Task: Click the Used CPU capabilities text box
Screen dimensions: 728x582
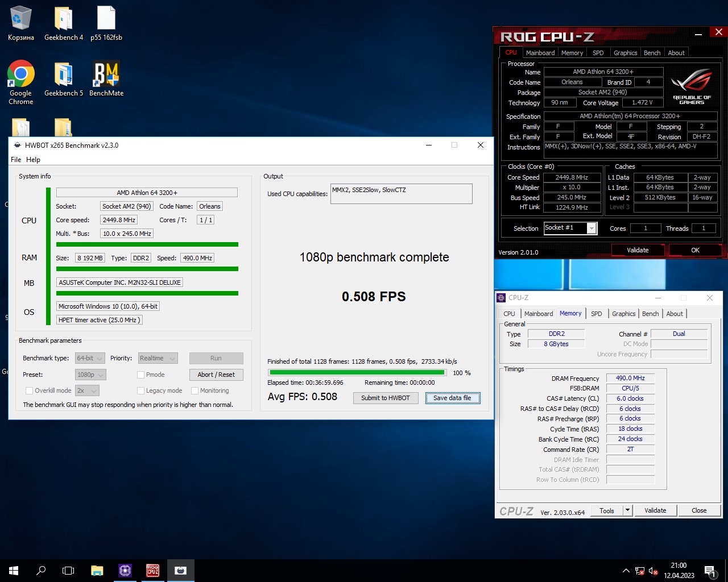Action: 401,193
